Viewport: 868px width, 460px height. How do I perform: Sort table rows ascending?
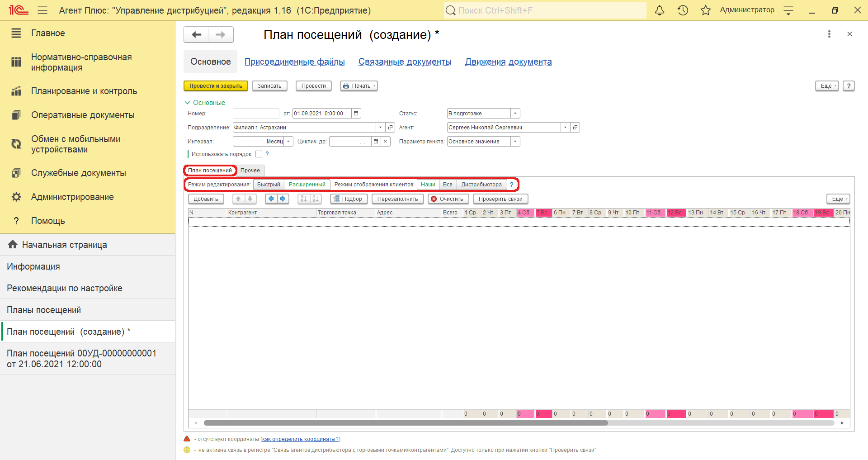303,199
